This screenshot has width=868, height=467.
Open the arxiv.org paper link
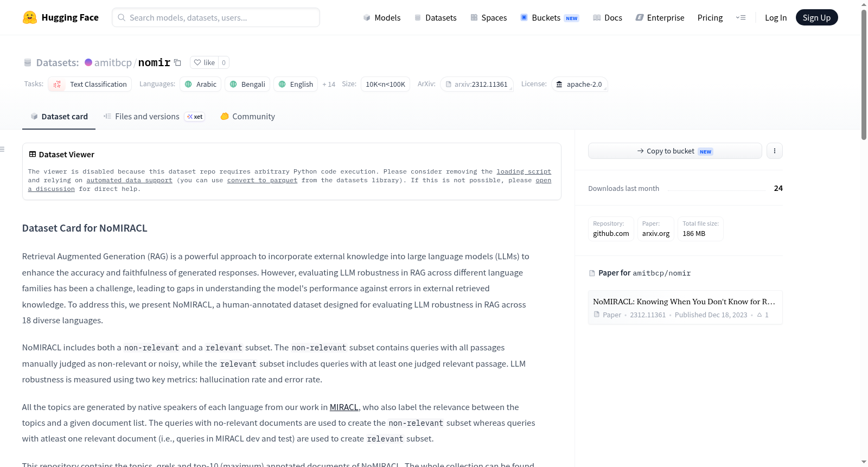pos(656,228)
